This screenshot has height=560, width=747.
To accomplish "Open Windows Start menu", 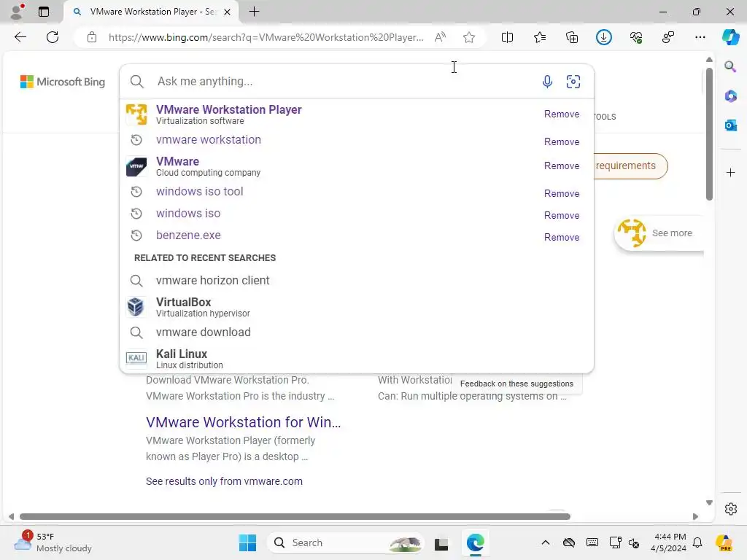I will 247,542.
